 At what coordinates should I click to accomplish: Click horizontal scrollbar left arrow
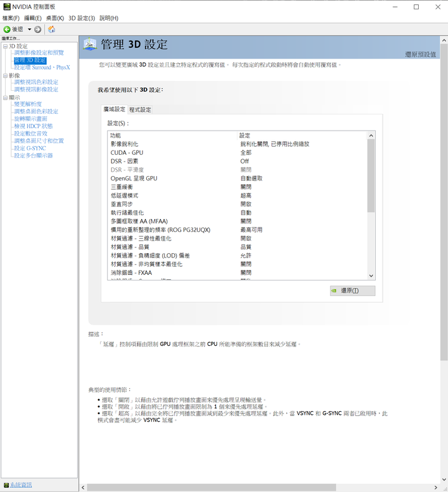click(x=83, y=488)
